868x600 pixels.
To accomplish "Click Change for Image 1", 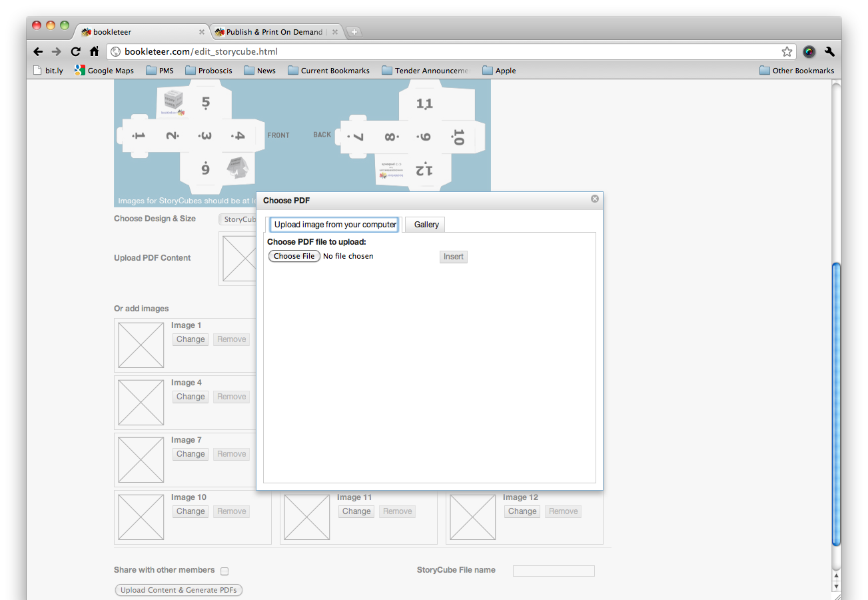I will coord(191,339).
